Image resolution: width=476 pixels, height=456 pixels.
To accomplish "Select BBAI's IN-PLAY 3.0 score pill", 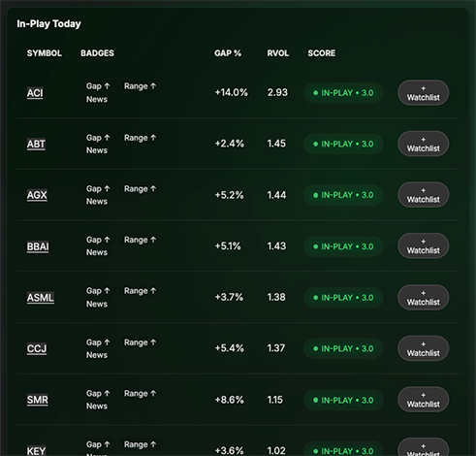I will 343,246.
